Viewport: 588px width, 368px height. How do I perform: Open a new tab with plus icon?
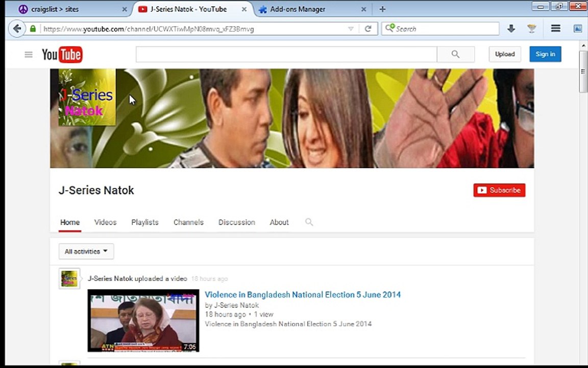tap(382, 9)
